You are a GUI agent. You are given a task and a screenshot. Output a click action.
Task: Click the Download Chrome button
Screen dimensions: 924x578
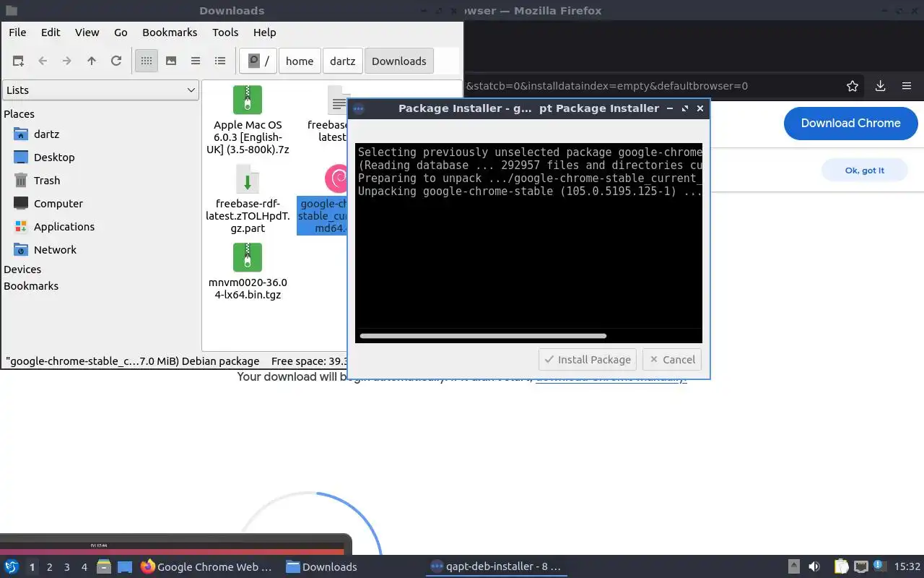coord(850,124)
